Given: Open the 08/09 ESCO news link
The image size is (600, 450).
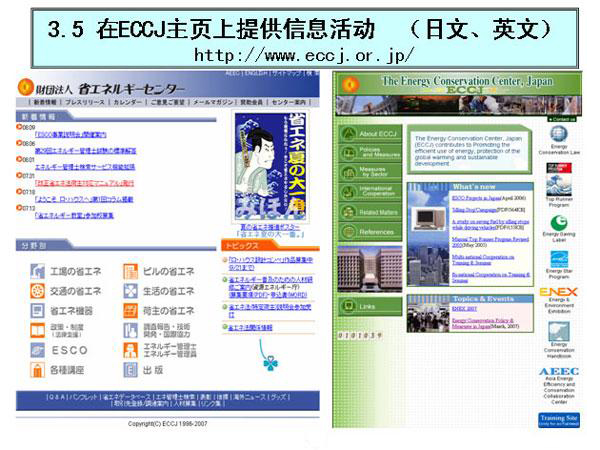Looking at the screenshot, I should tap(70, 135).
